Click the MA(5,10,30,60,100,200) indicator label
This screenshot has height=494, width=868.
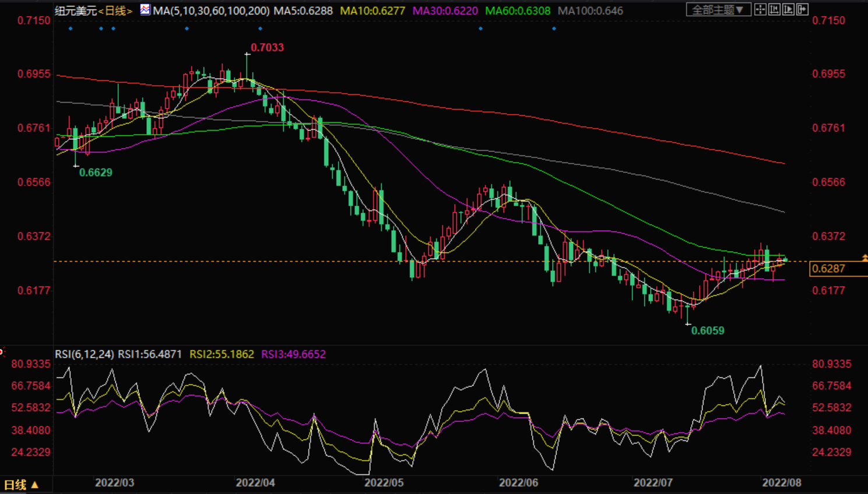211,10
